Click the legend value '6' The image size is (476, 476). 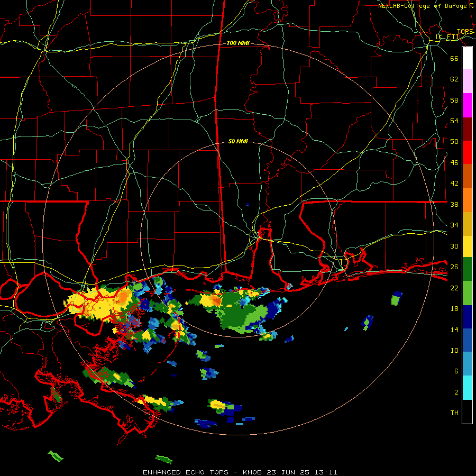click(x=456, y=371)
